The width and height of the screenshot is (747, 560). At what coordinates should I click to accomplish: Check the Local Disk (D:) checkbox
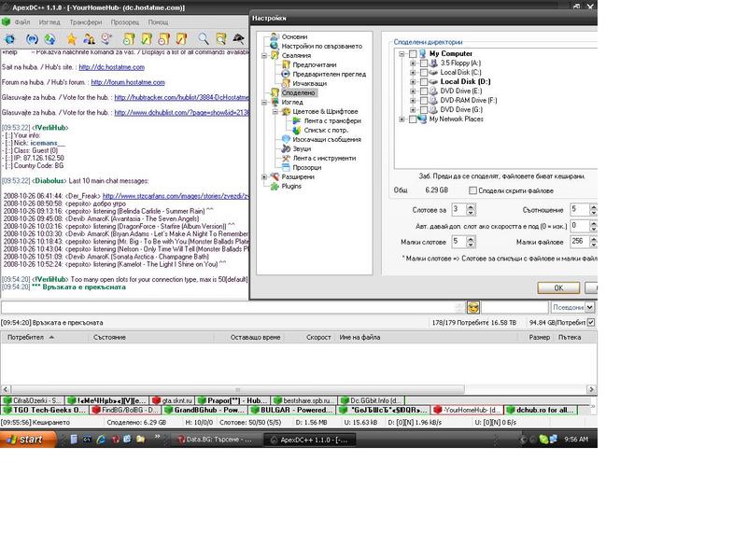(x=424, y=82)
